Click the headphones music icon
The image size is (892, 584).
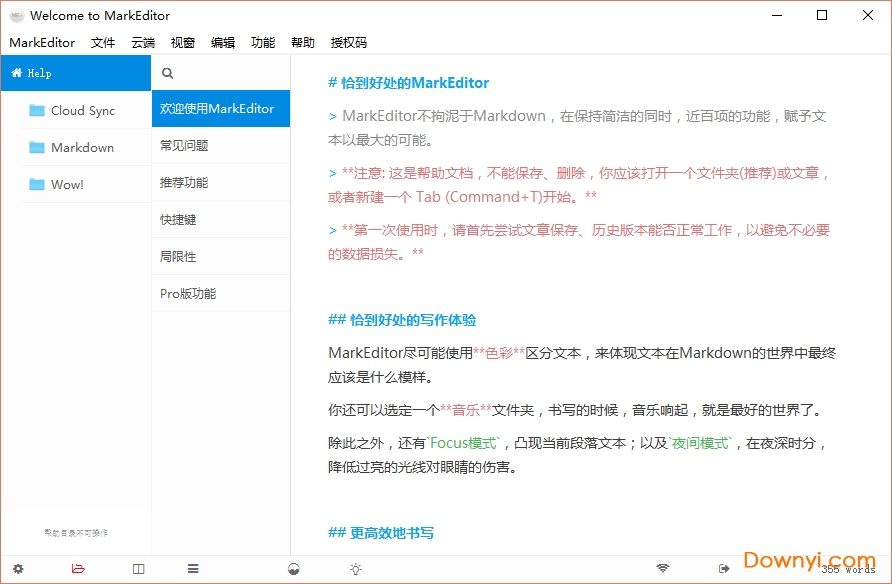[293, 567]
